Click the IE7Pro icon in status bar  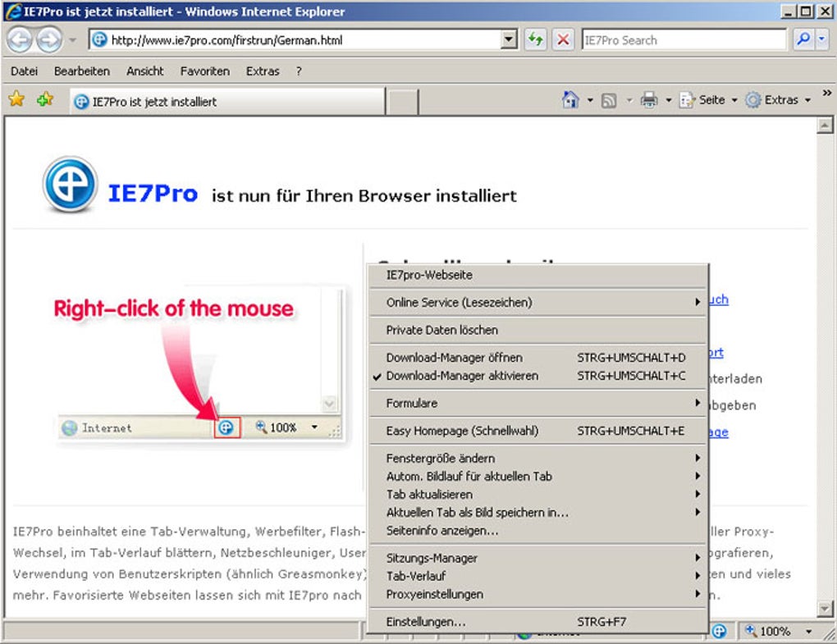719,631
